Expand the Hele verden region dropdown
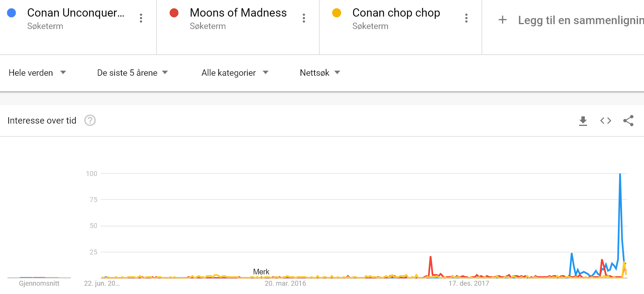Viewport: 644px width, 294px height. coord(37,73)
